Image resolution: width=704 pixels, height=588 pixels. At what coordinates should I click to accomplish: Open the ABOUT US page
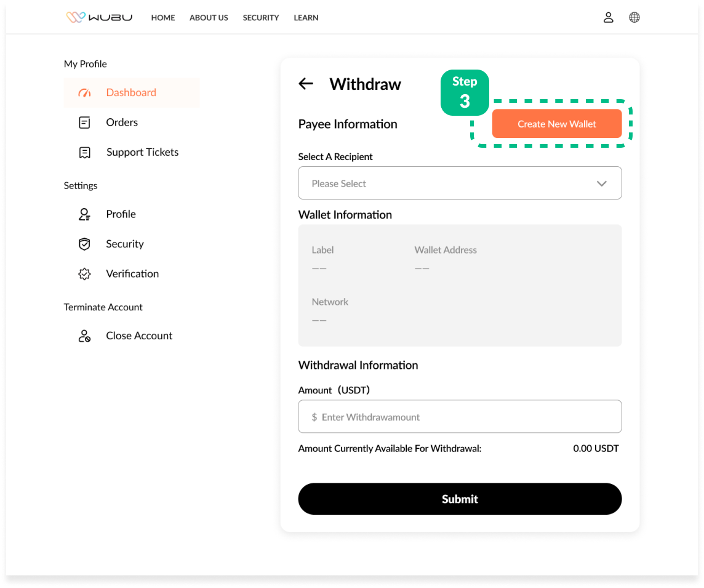209,18
